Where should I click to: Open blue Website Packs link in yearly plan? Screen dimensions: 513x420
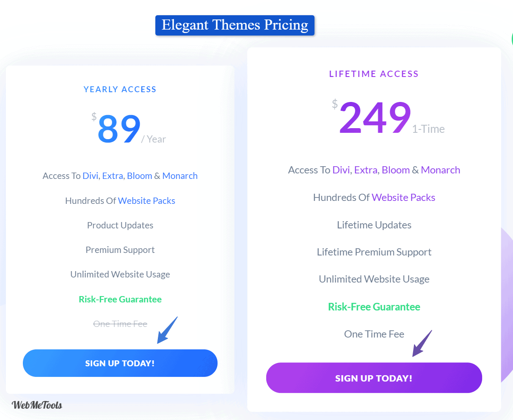[x=146, y=201]
